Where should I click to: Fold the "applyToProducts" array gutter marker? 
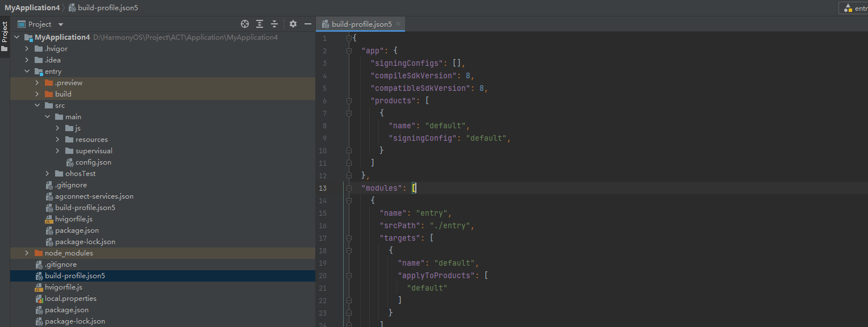coord(349,275)
